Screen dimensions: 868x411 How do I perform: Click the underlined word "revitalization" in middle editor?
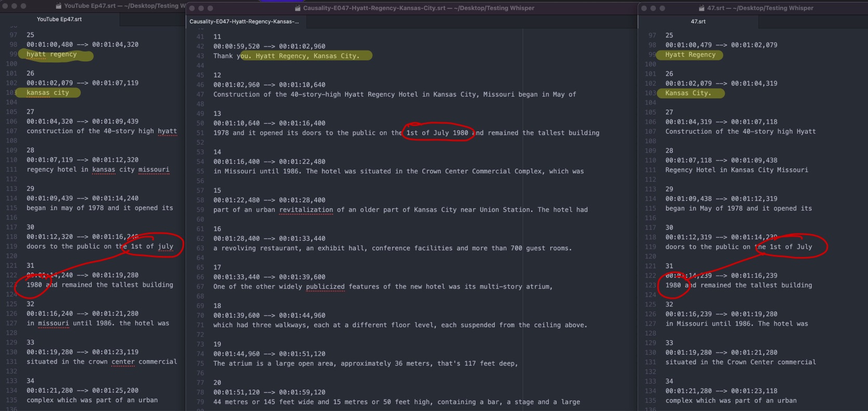pyautogui.click(x=306, y=210)
